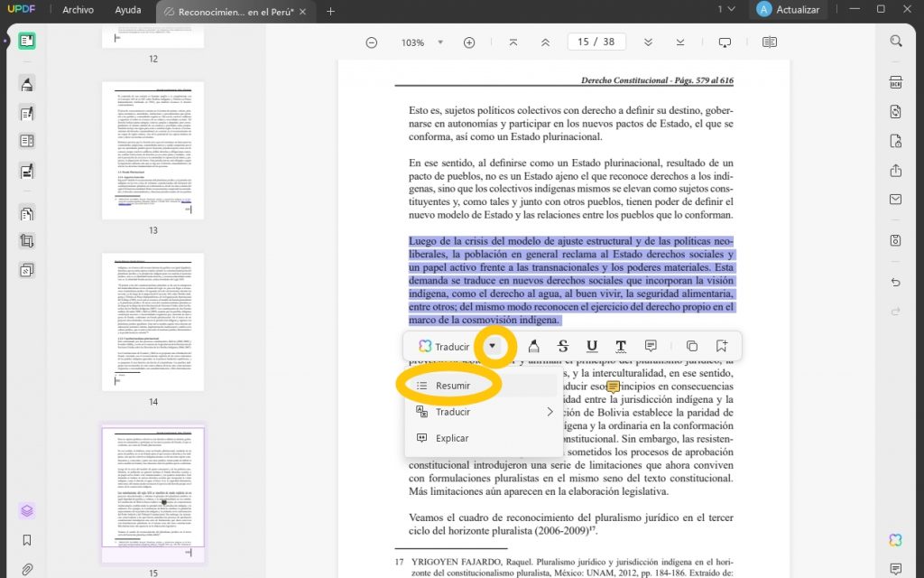Expand the Traducir submenu chevron
This screenshot has height=578, width=924.
coord(550,411)
